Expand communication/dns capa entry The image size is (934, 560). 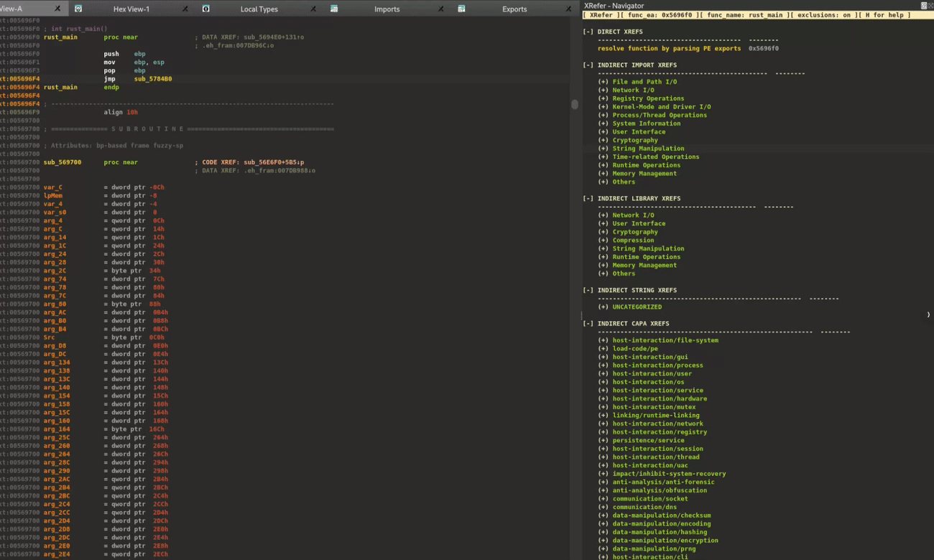click(x=604, y=507)
